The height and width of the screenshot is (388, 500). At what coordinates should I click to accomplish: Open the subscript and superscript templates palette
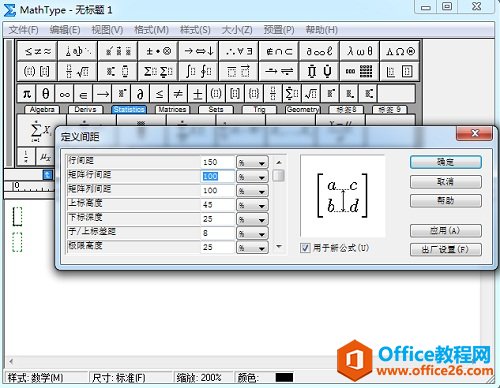[x=118, y=71]
